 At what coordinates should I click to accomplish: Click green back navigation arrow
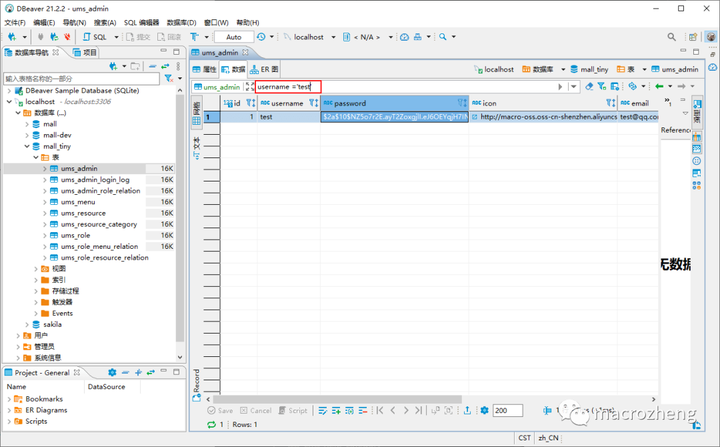coord(659,86)
